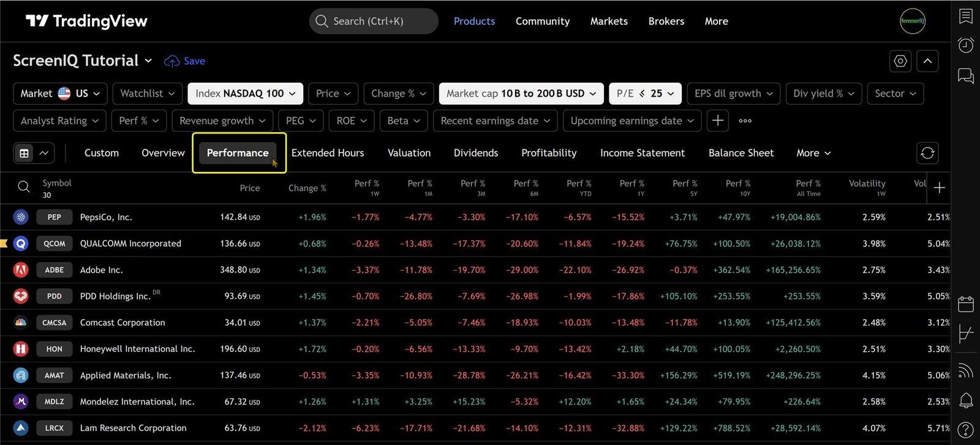Open the chart drawing icon in sidebar
The height and width of the screenshot is (445, 980).
click(x=966, y=334)
